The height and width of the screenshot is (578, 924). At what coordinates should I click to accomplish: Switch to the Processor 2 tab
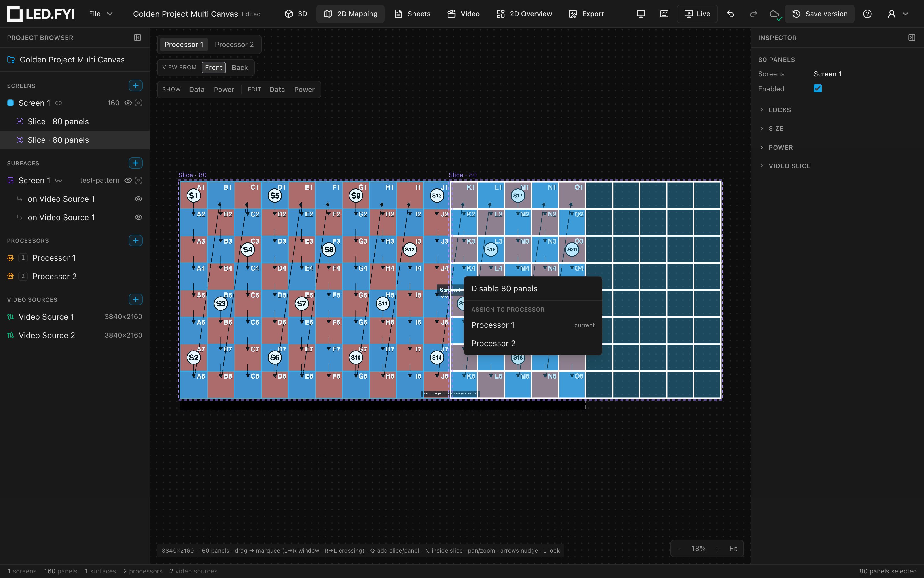coord(234,45)
